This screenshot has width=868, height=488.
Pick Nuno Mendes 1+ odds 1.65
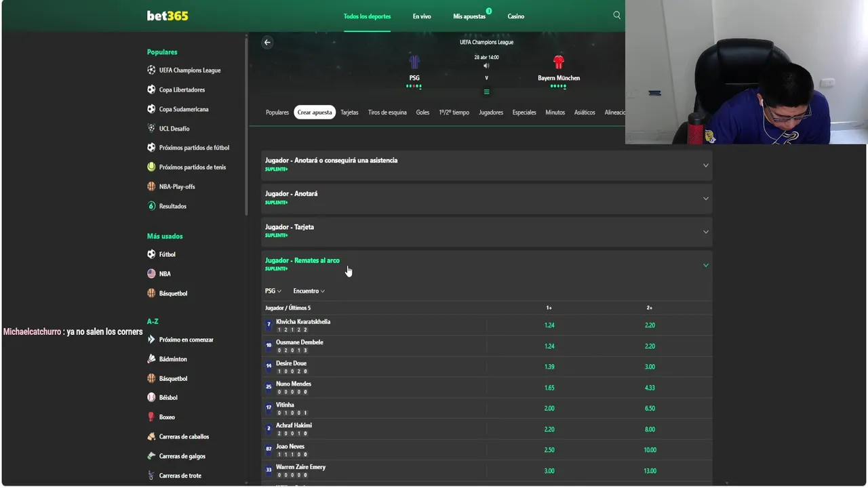[549, 388]
